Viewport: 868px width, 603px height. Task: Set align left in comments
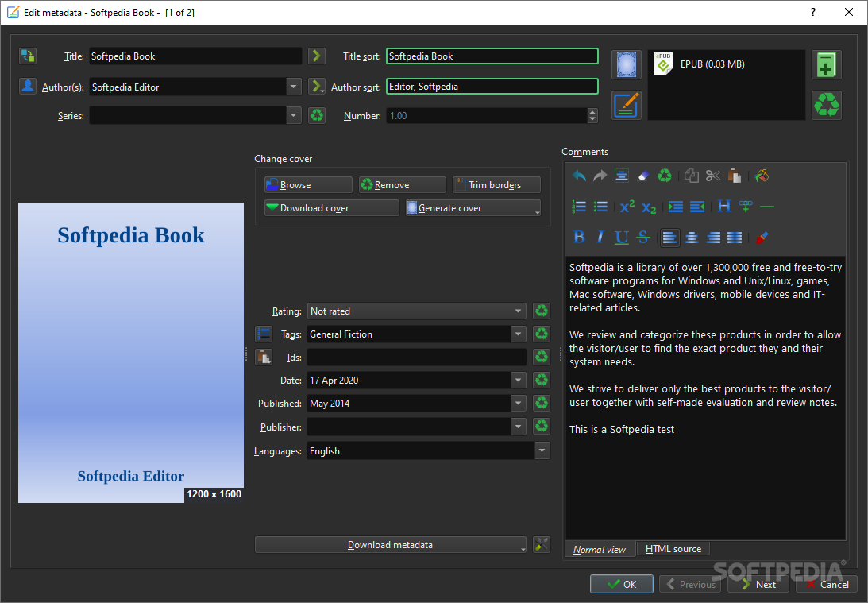coord(669,238)
